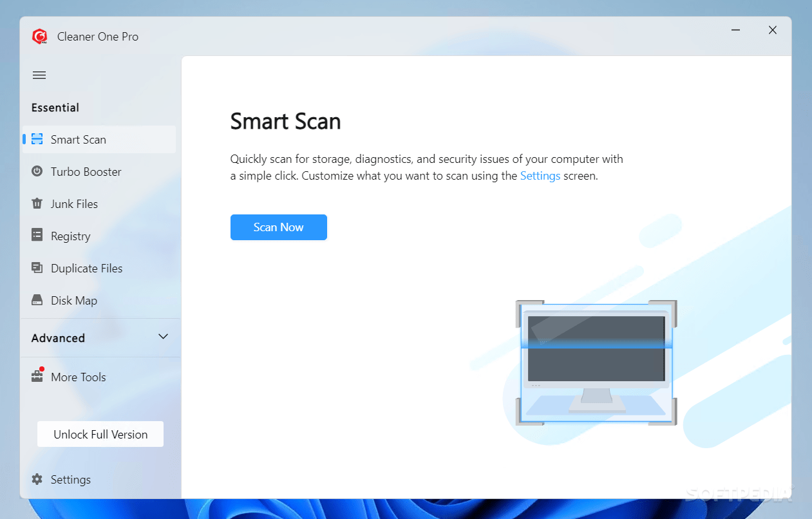Click the Unlock Full Version button

(100, 434)
